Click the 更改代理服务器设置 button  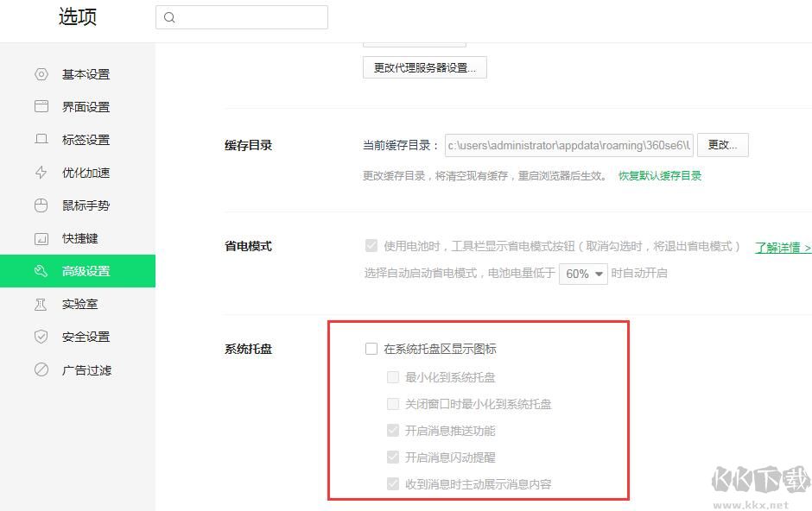[424, 66]
